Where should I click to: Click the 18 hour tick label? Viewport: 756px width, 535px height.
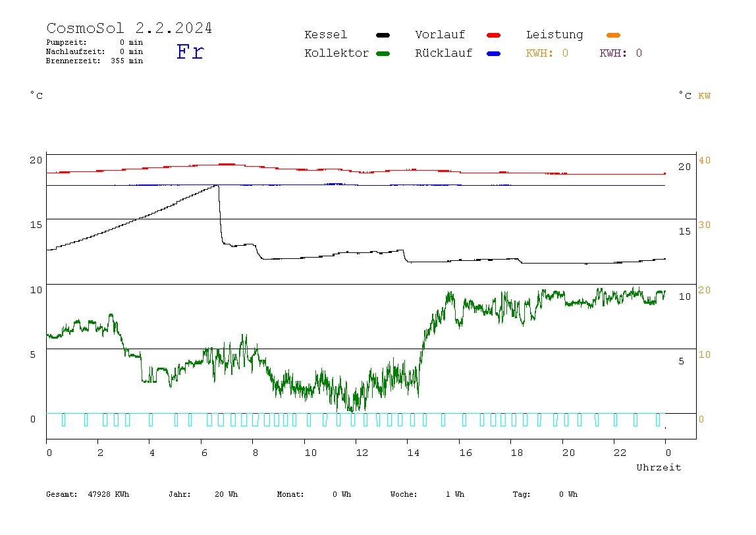click(516, 453)
